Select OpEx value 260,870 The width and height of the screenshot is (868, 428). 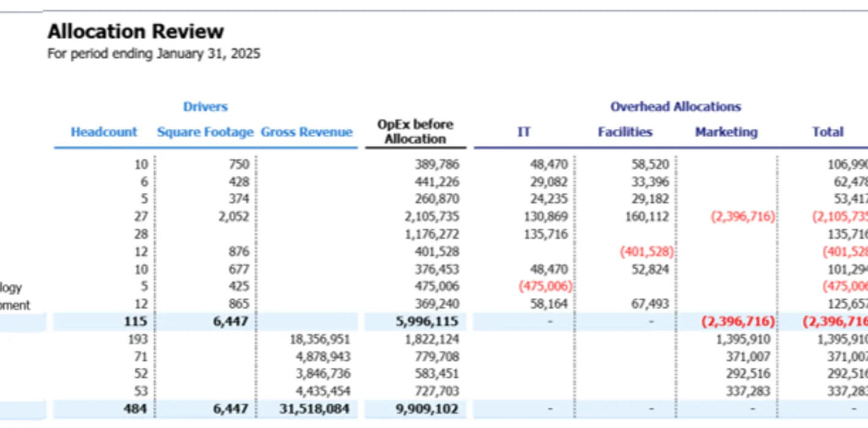[x=436, y=199]
